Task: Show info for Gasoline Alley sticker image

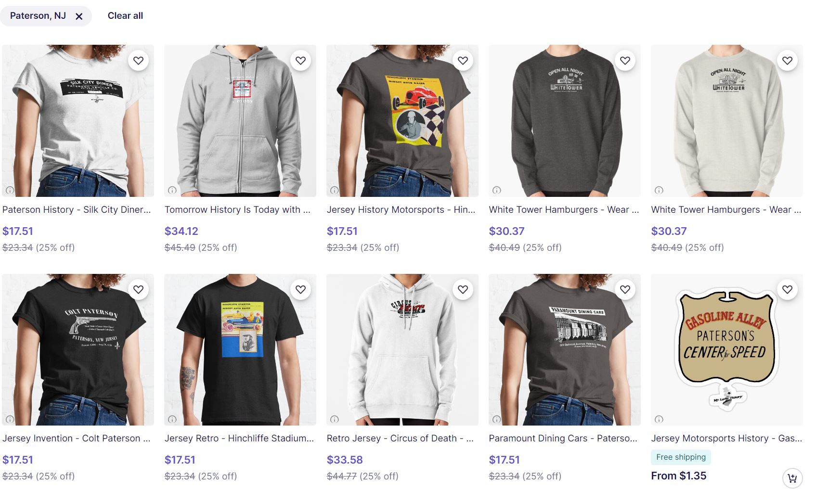Action: tap(659, 419)
